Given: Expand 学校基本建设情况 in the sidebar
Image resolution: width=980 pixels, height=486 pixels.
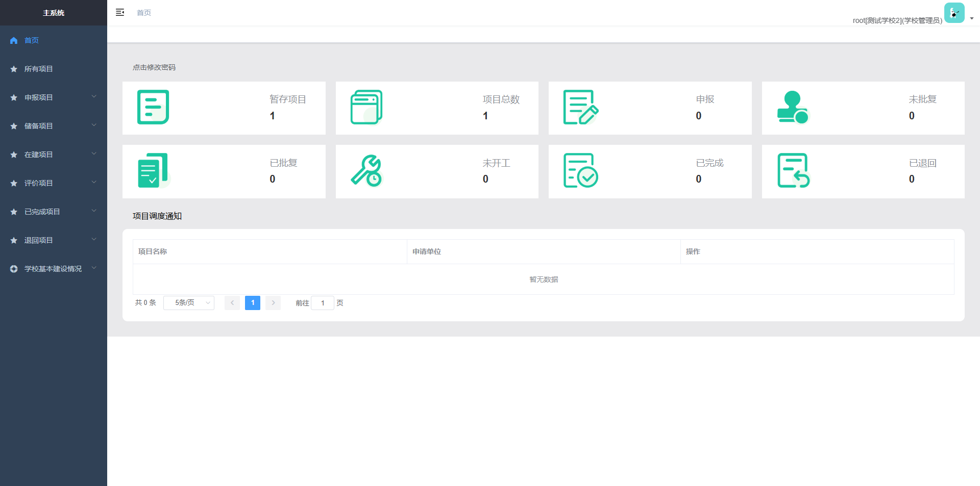Looking at the screenshot, I should pyautogui.click(x=54, y=269).
